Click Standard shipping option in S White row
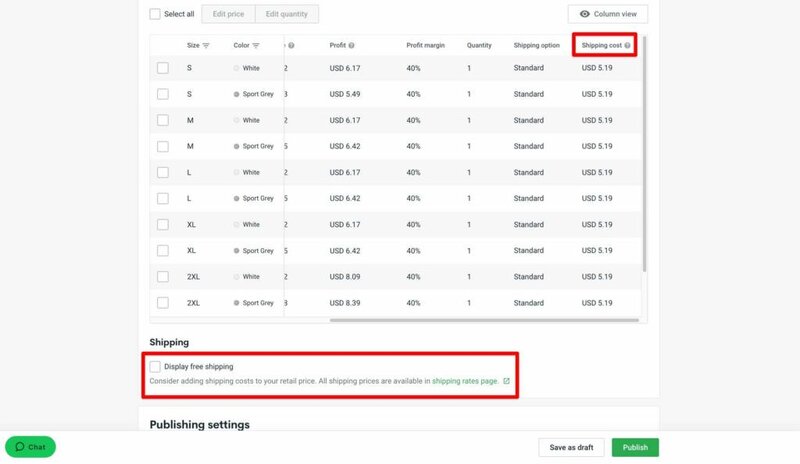Image resolution: width=800 pixels, height=464 pixels. (529, 68)
